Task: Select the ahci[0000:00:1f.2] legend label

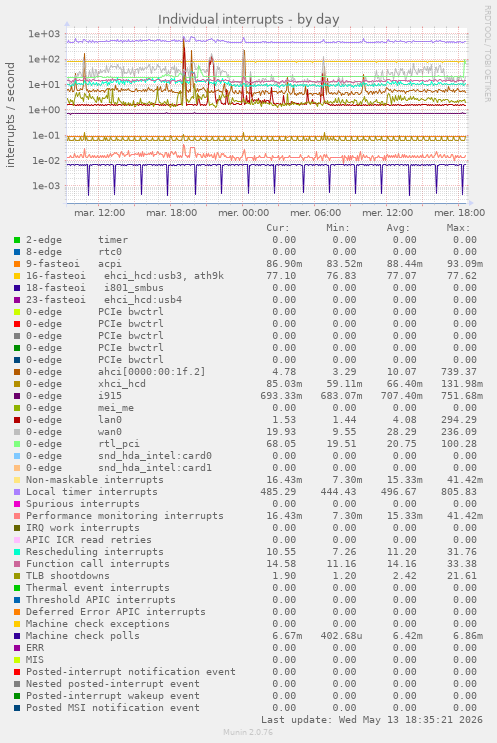Action: coord(152,372)
